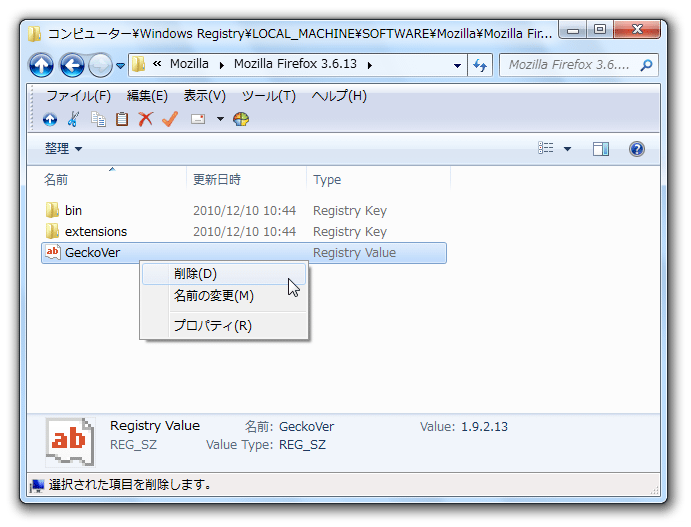Click bin folder icon in list
The height and width of the screenshot is (527, 691).
pyautogui.click(x=52, y=210)
